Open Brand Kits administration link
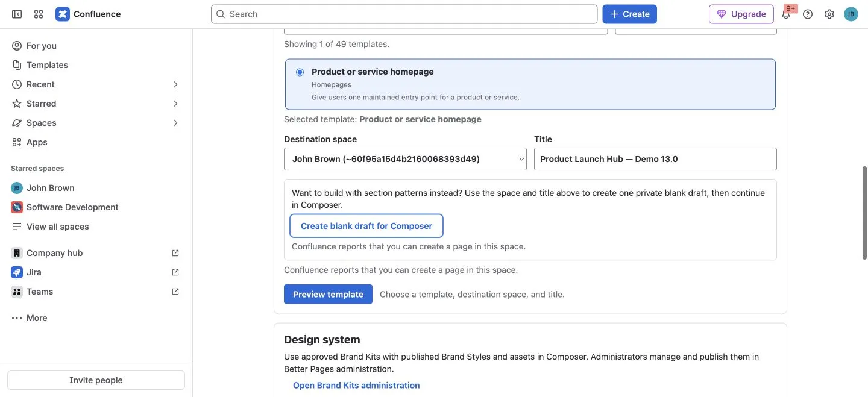 (356, 385)
